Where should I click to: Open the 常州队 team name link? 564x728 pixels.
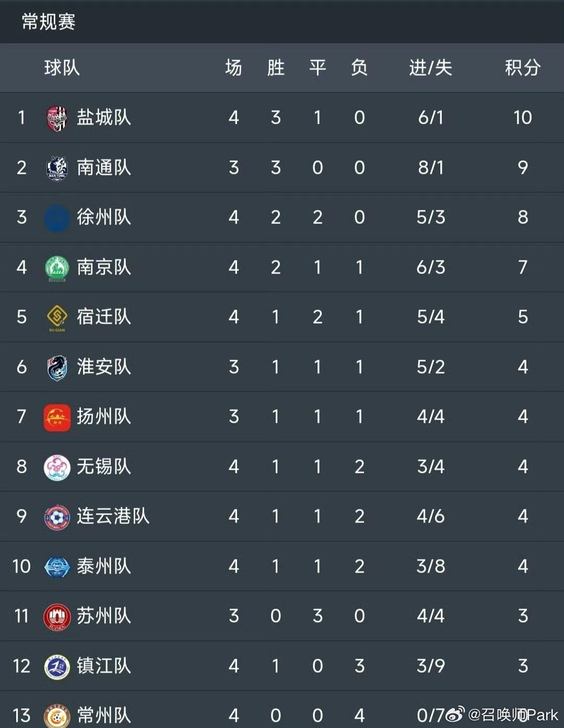104,715
